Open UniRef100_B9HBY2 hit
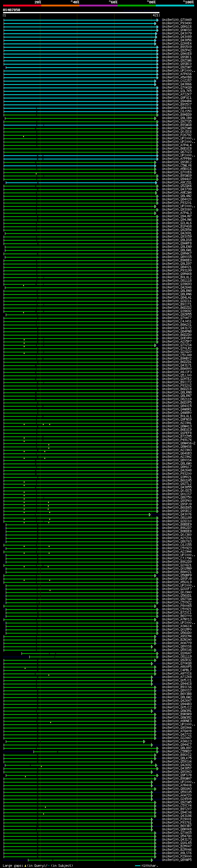This screenshot has height=868, width=197. tap(177, 358)
